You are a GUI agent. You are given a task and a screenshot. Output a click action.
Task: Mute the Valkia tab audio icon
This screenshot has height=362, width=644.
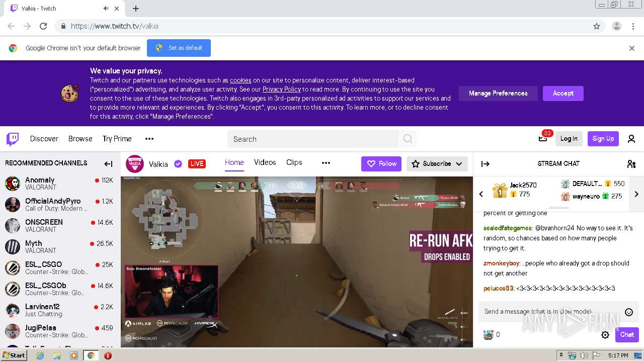pyautogui.click(x=106, y=9)
